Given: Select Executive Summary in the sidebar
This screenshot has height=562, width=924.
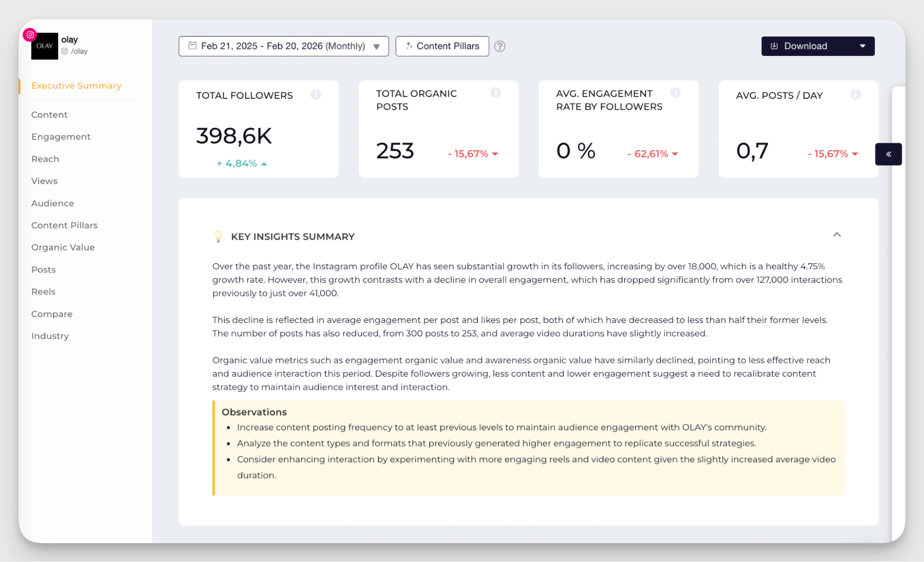Looking at the screenshot, I should 76,86.
